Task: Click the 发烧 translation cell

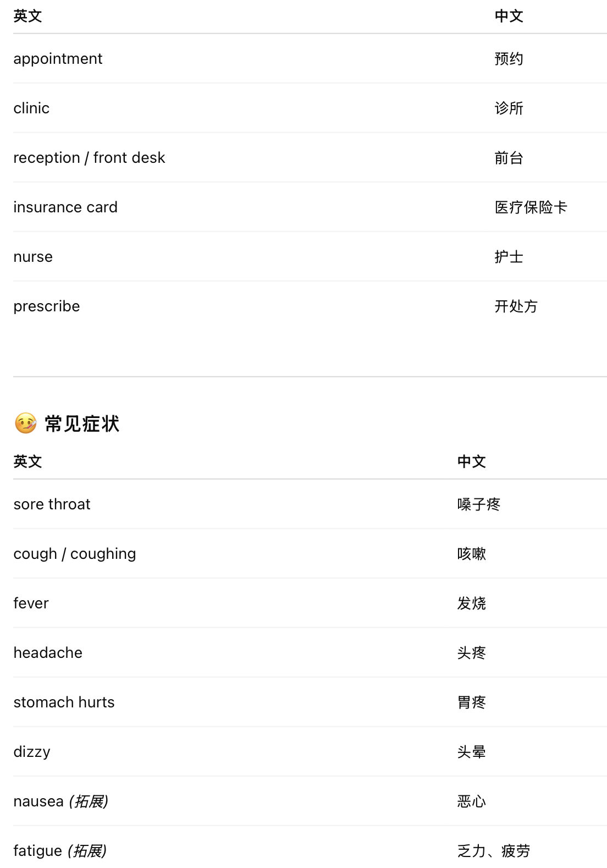Action: coord(471,603)
